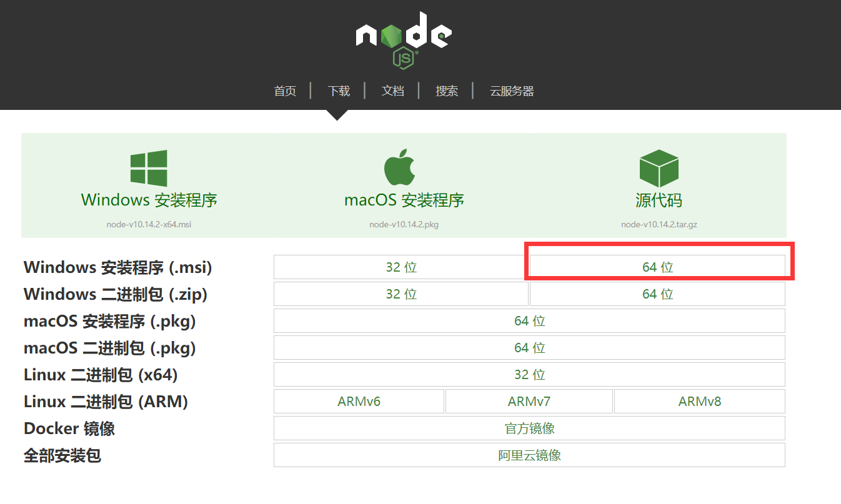Select the ARMv7 Linux binary
Image resolution: width=841 pixels, height=504 pixels.
click(529, 402)
